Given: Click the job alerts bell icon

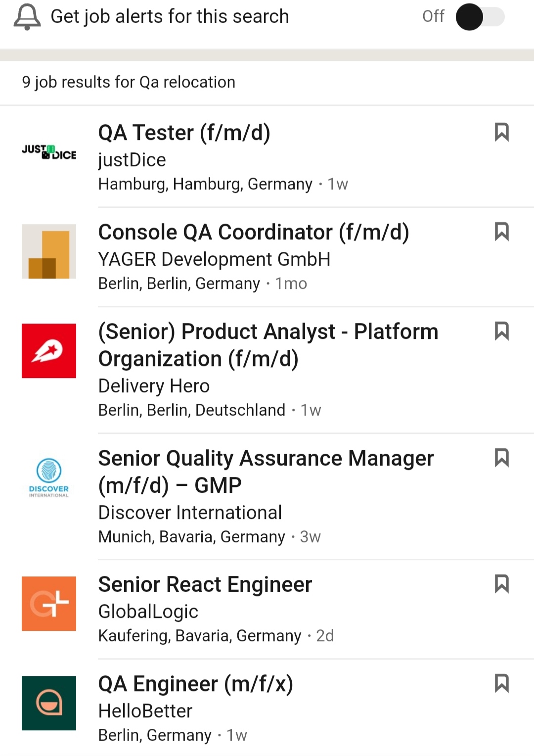Looking at the screenshot, I should [x=27, y=17].
